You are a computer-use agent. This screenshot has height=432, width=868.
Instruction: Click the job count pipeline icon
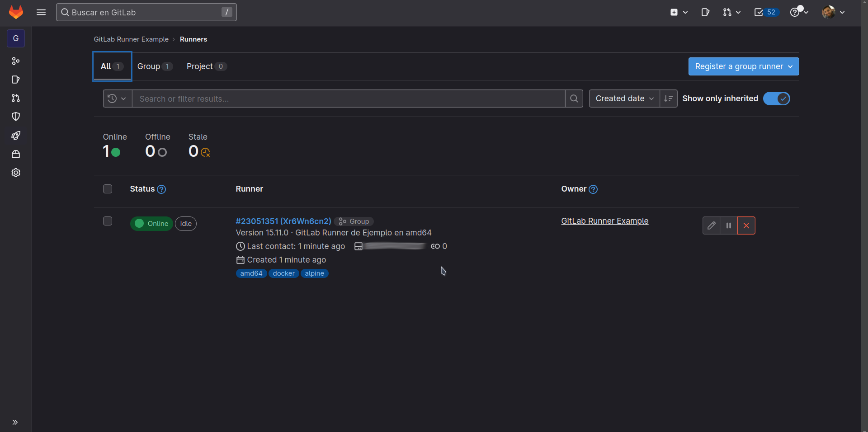(435, 246)
